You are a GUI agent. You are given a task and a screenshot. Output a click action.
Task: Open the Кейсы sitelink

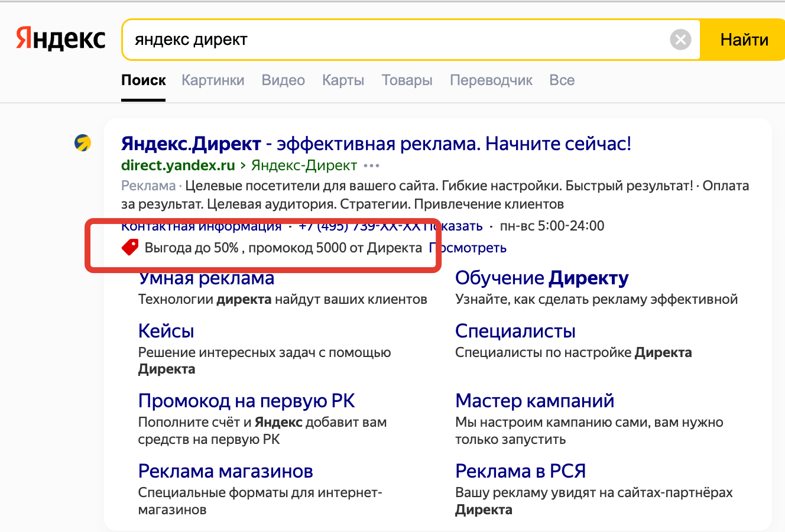click(x=166, y=331)
